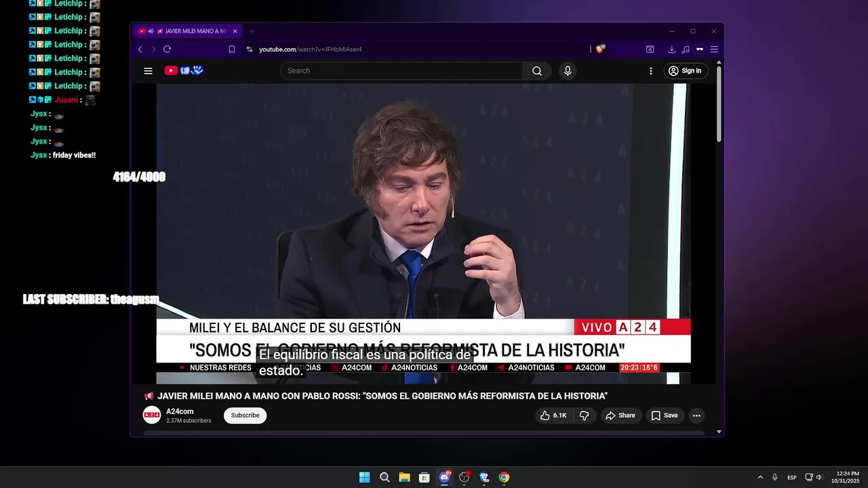The width and height of the screenshot is (868, 488).
Task: Open YouTube settings three-dot menu
Action: (651, 70)
